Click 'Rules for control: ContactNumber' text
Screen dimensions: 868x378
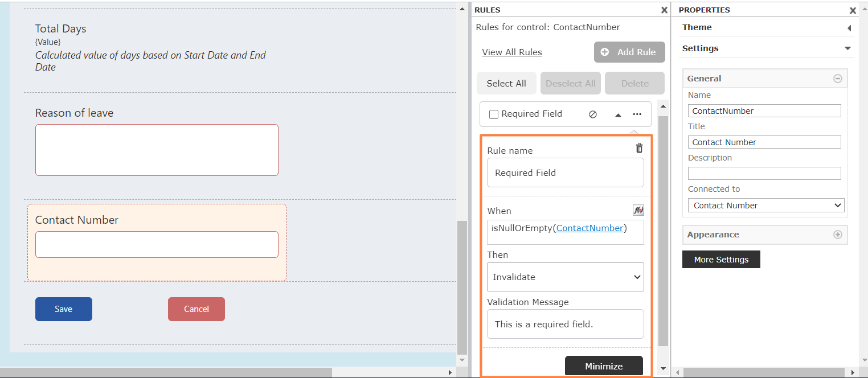548,27
